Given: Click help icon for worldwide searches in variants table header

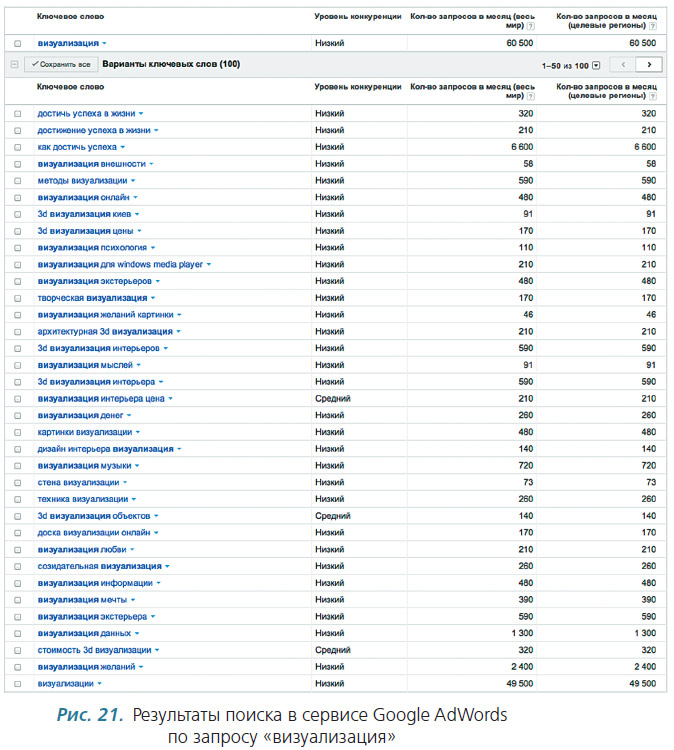Looking at the screenshot, I should [x=530, y=96].
